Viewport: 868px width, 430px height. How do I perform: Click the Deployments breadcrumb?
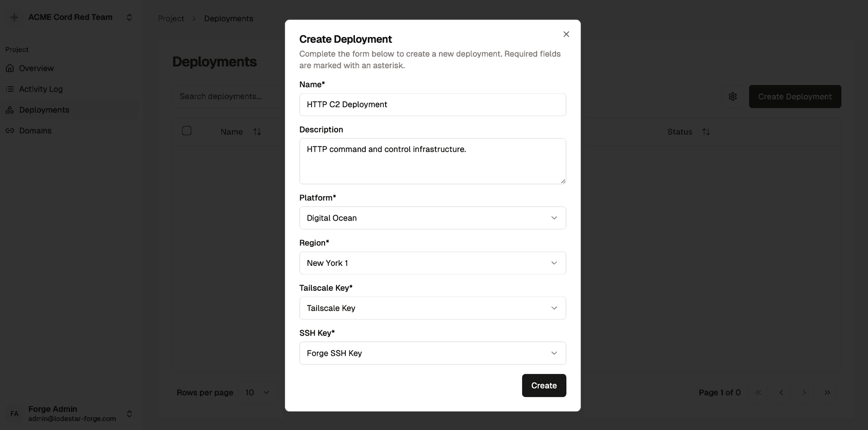(x=229, y=19)
